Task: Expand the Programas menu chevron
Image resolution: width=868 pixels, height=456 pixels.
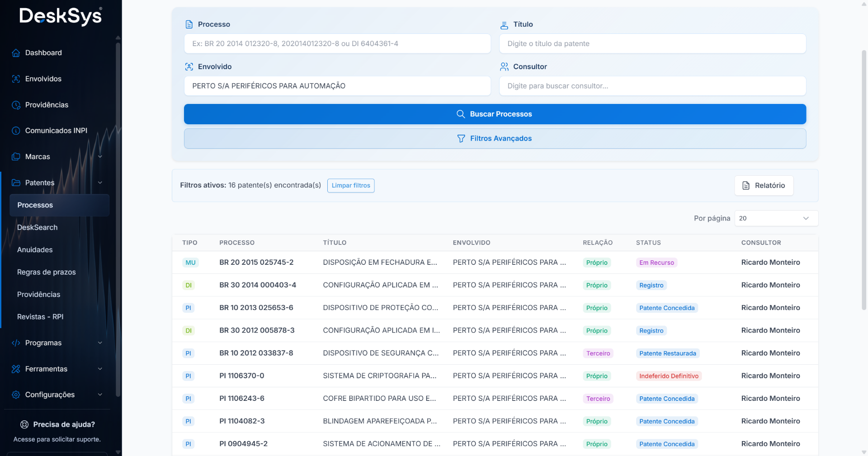Action: pos(100,343)
